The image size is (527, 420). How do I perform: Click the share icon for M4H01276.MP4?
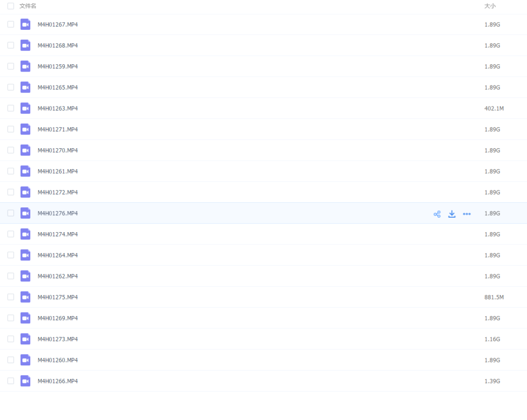pos(437,214)
